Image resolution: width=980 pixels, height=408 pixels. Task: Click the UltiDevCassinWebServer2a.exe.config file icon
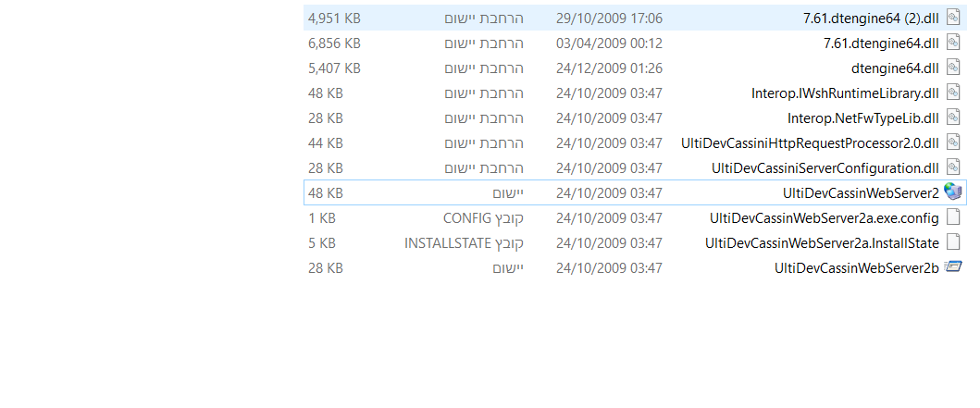[x=953, y=217]
